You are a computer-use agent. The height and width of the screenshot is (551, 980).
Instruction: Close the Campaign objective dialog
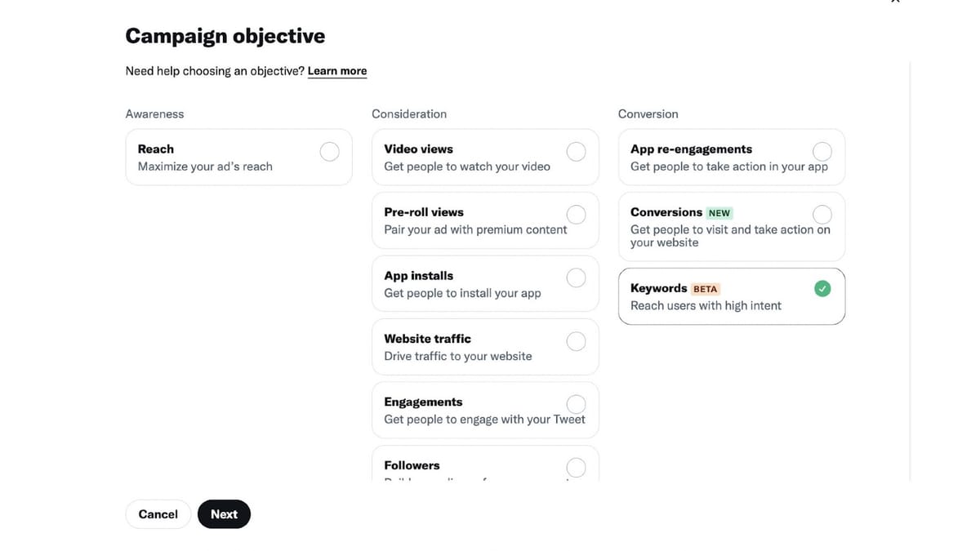click(x=895, y=2)
